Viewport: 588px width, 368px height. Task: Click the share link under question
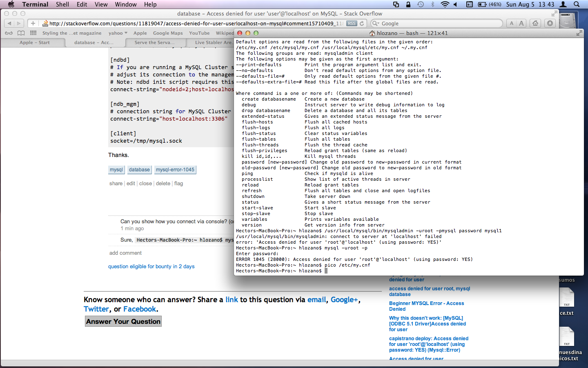pyautogui.click(x=116, y=184)
